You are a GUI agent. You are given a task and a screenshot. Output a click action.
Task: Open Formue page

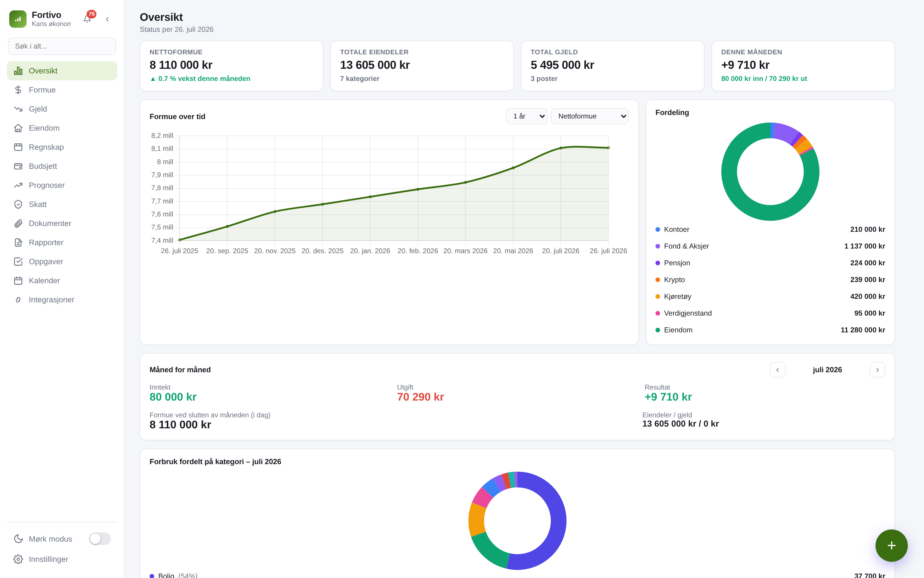pos(62,90)
